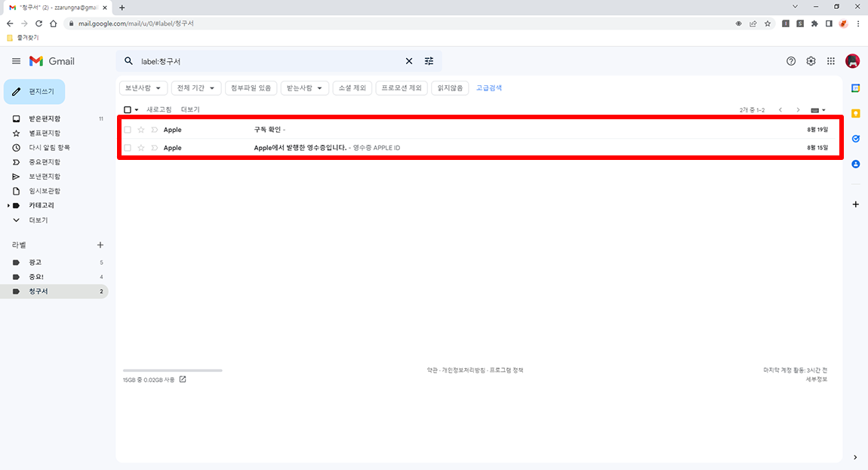Viewport: 868px width, 470px height.
Task: Open Google Keep side panel icon
Action: tap(856, 113)
